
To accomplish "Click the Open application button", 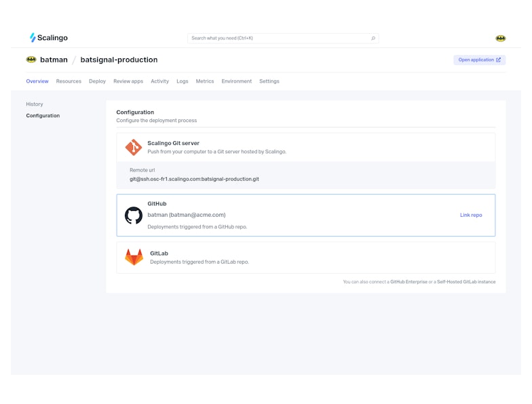I will (x=480, y=60).
